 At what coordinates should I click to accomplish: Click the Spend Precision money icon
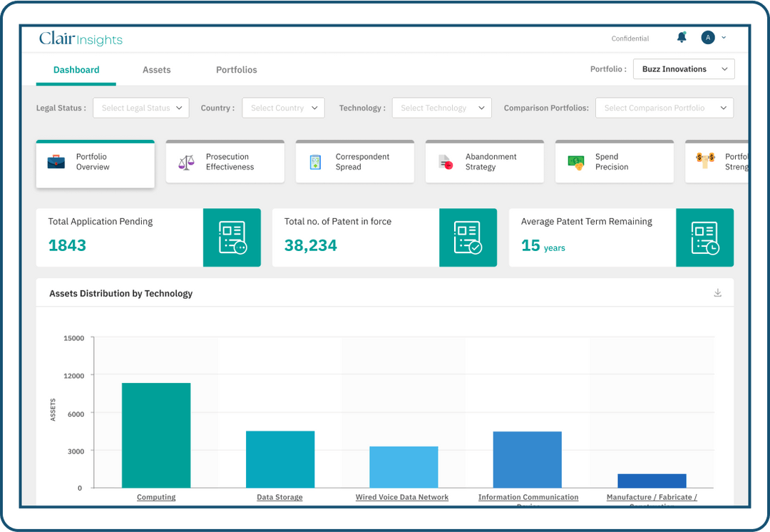(575, 162)
